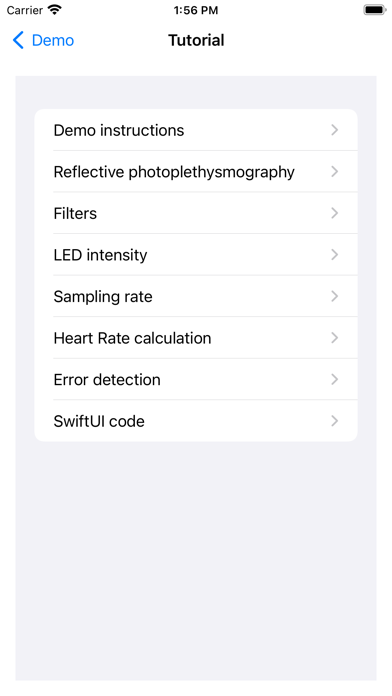Select the Filters tutorial item
This screenshot has height=696, width=392.
pyautogui.click(x=196, y=213)
